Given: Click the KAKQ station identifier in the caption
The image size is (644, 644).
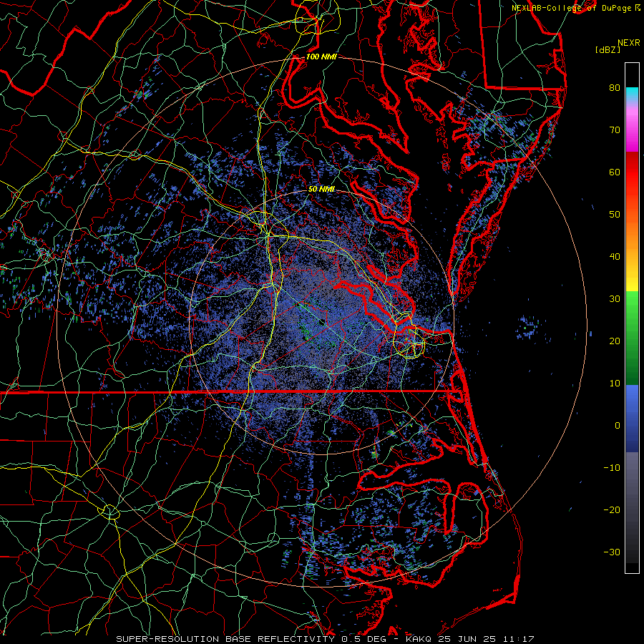Looking at the screenshot, I should point(419,639).
